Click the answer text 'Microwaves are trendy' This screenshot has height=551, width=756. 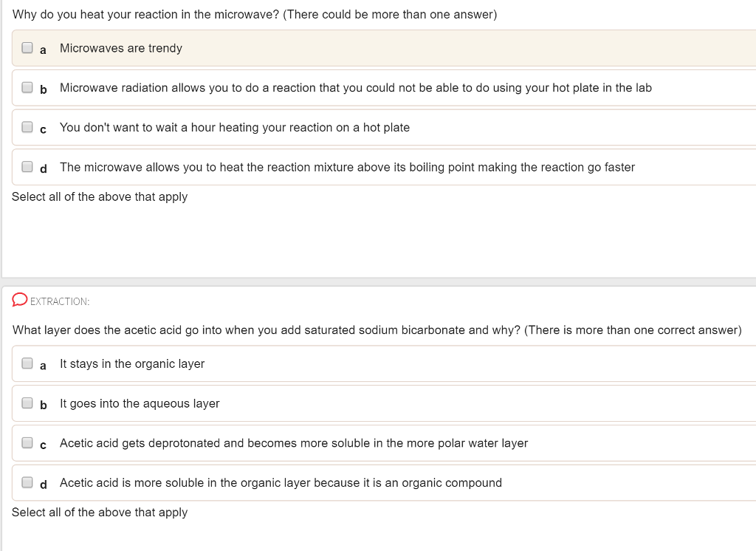(120, 48)
